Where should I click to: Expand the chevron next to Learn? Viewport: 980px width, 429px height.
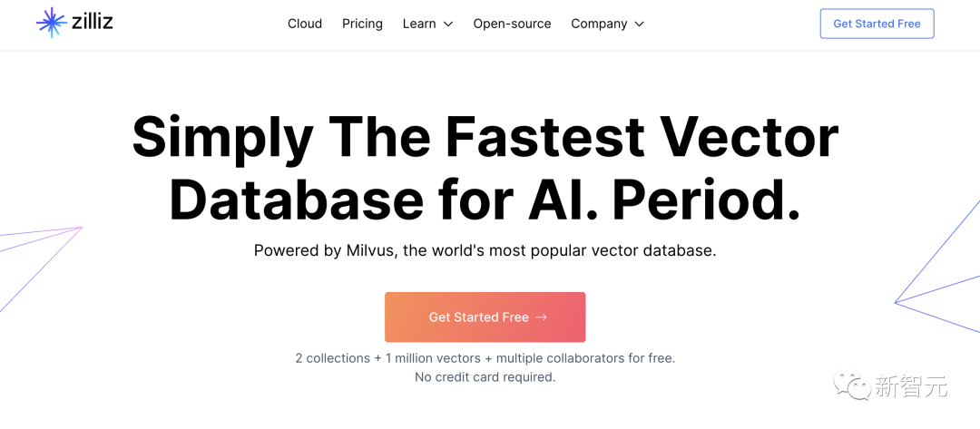448,24
